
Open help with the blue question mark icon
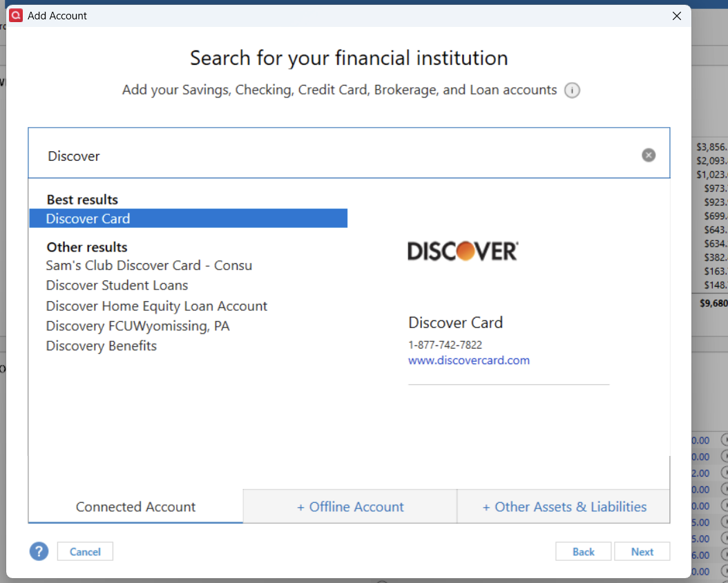pos(39,551)
